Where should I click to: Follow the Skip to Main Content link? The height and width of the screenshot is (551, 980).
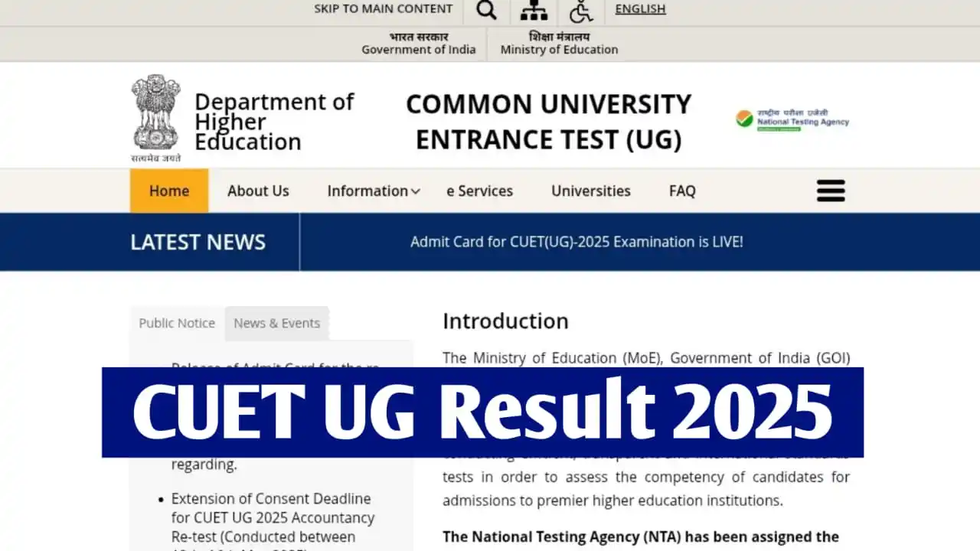[384, 9]
